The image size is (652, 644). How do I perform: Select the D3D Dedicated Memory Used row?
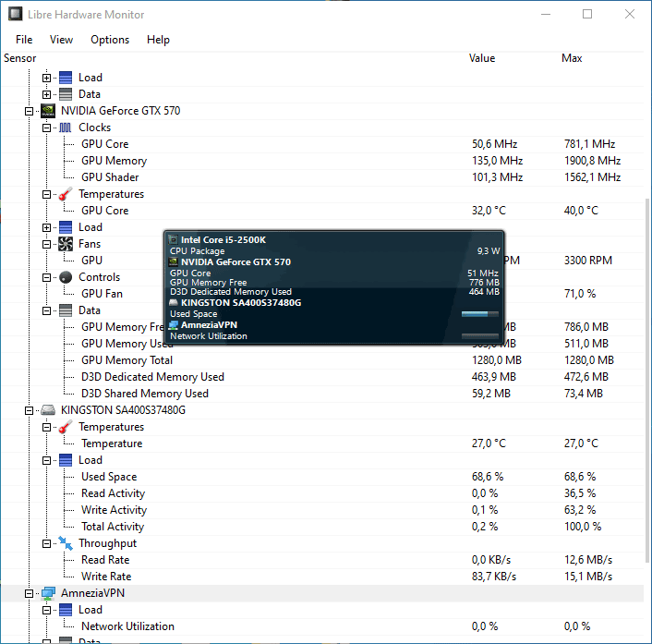coord(322,377)
